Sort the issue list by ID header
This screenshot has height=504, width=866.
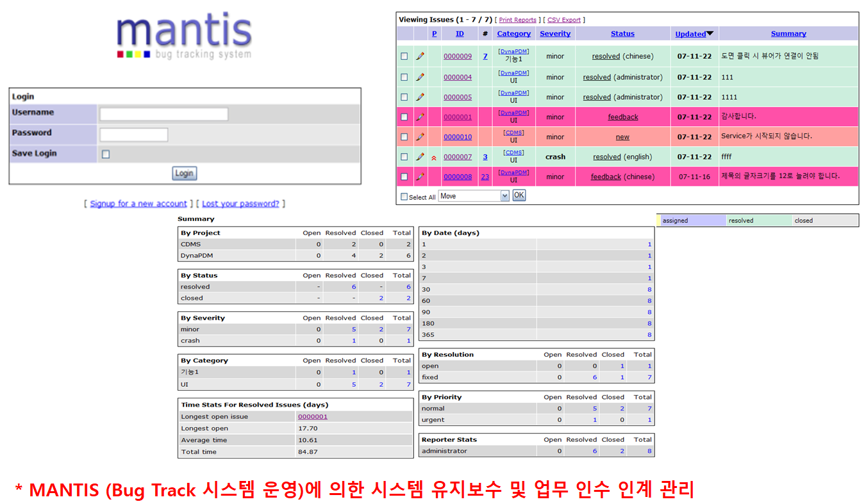click(460, 34)
